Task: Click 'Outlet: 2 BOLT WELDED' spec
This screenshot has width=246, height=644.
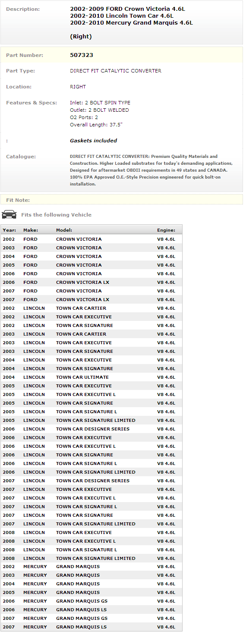Action: [99, 110]
